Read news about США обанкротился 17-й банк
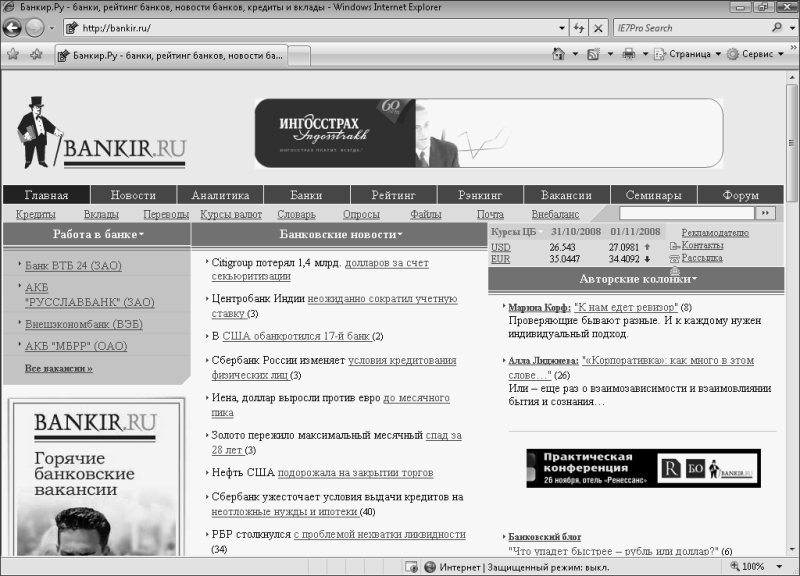800x576 pixels. (x=296, y=336)
